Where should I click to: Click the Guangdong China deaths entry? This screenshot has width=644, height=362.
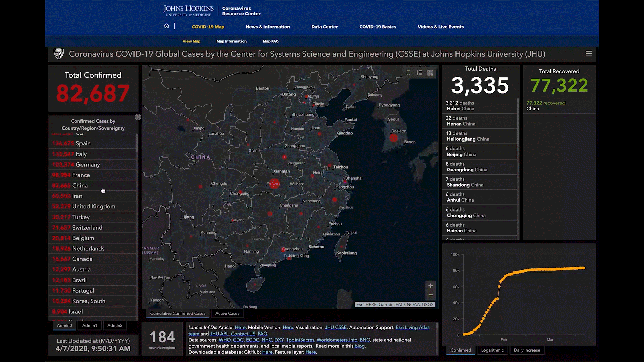pyautogui.click(x=479, y=167)
